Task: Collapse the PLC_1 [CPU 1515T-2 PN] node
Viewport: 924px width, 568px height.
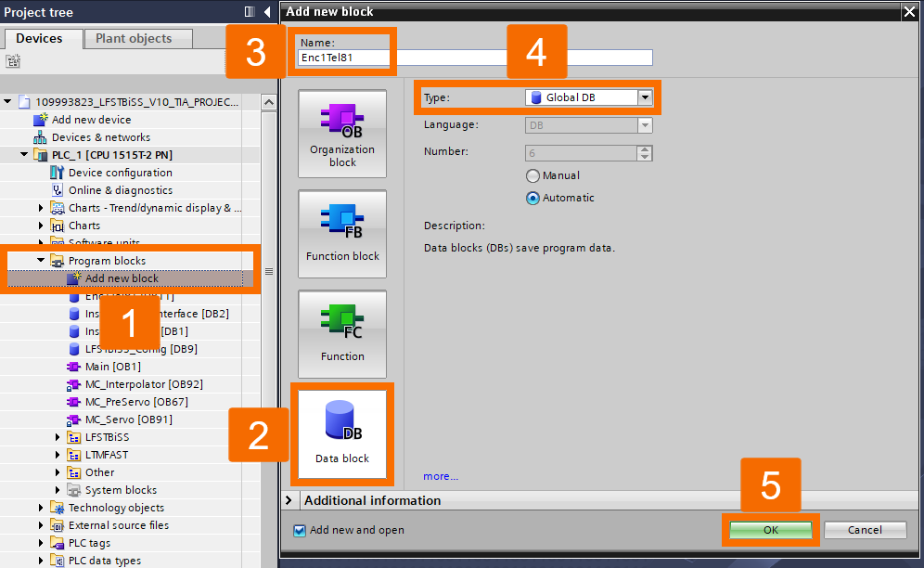Action: tap(24, 155)
